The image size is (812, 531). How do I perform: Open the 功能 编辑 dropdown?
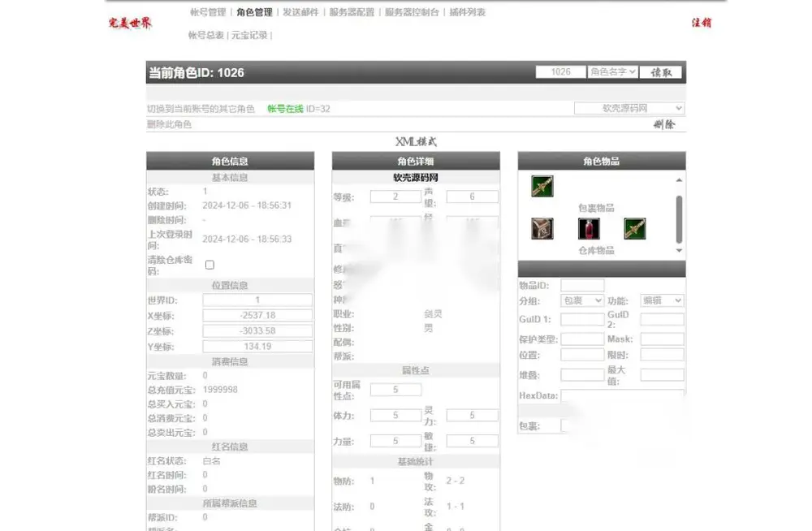(x=662, y=300)
